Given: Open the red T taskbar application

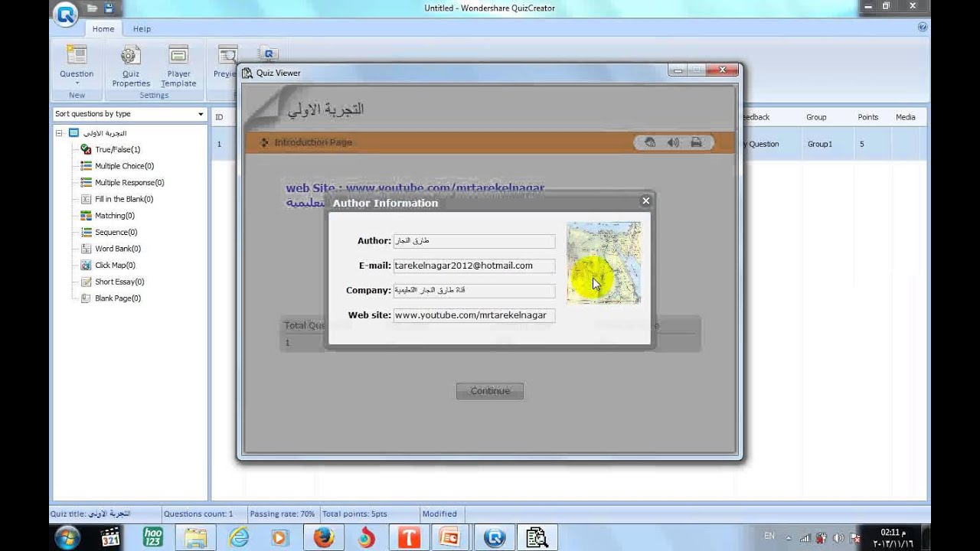Looking at the screenshot, I should tap(409, 537).
